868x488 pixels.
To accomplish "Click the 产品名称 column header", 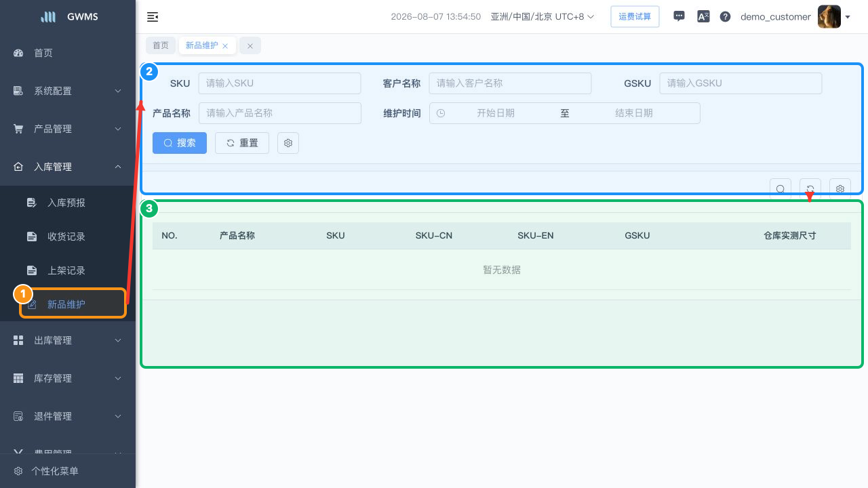I will [237, 236].
